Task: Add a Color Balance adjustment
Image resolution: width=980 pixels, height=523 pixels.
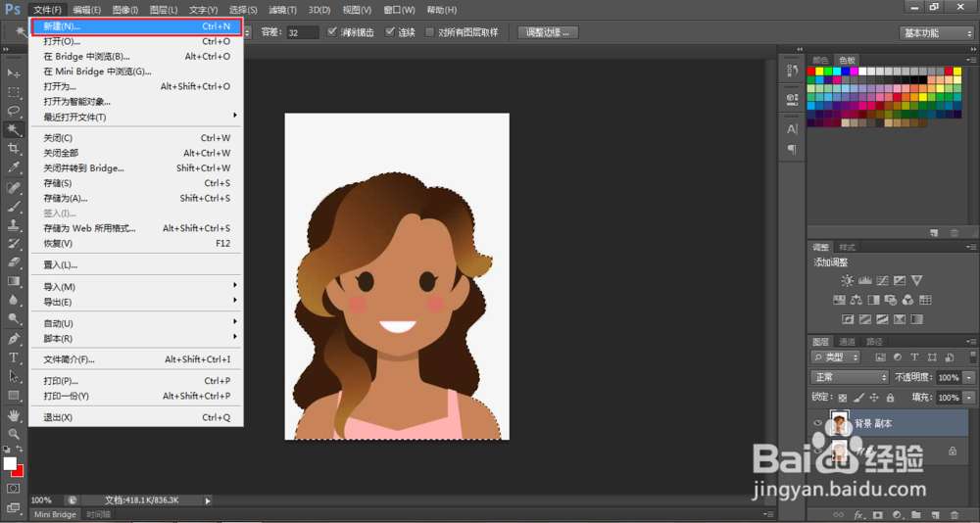Action: pyautogui.click(x=857, y=300)
